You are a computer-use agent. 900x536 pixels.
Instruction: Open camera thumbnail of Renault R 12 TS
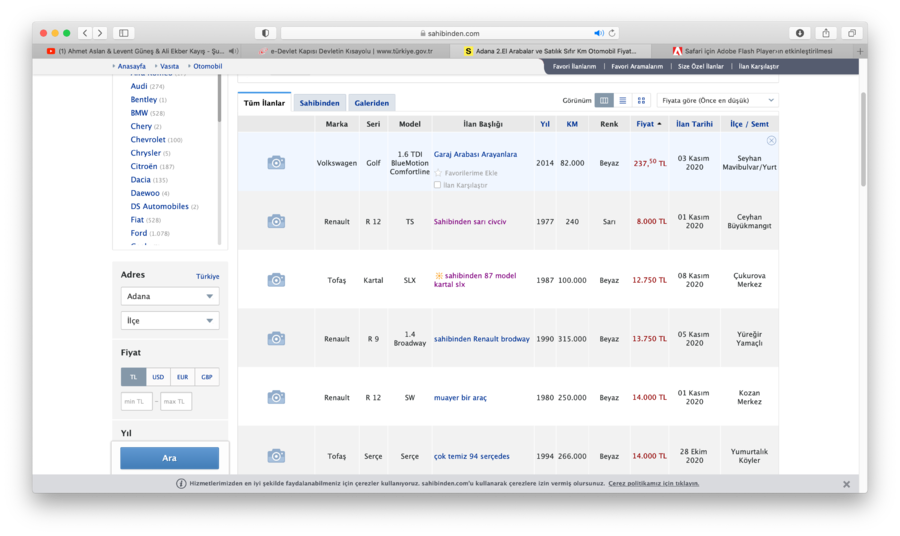pos(276,222)
